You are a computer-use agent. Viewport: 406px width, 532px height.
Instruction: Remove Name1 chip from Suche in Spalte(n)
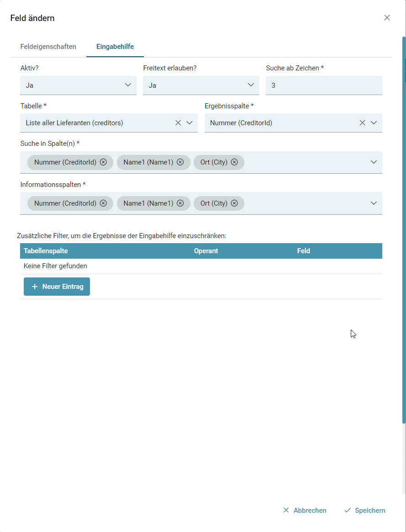pyautogui.click(x=180, y=162)
